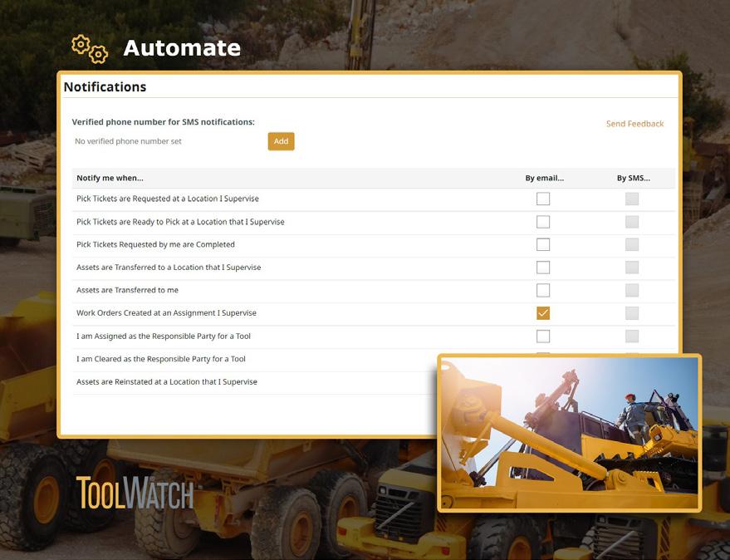Toggle SMS for Pick Tickets Requested by me Completed
This screenshot has width=730, height=560.
click(x=632, y=244)
